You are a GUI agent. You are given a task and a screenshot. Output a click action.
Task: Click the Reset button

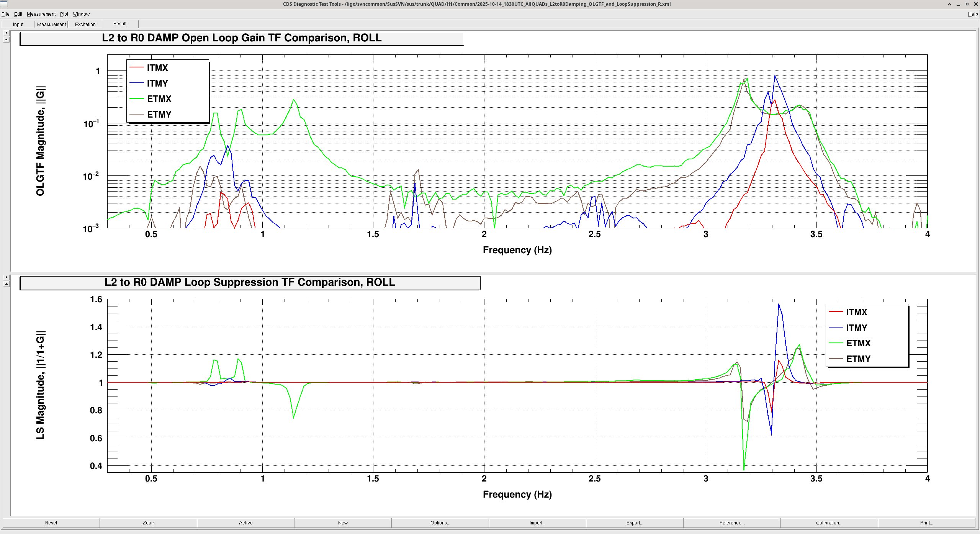tap(51, 523)
